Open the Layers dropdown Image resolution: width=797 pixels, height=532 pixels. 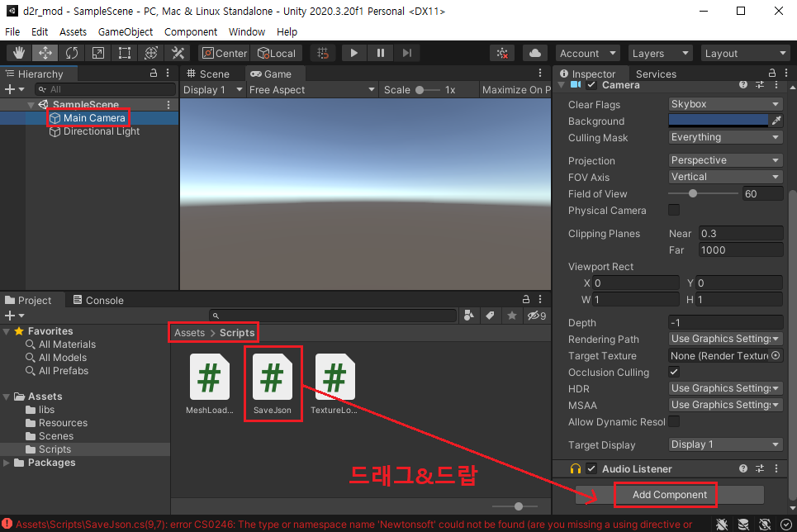(x=660, y=54)
